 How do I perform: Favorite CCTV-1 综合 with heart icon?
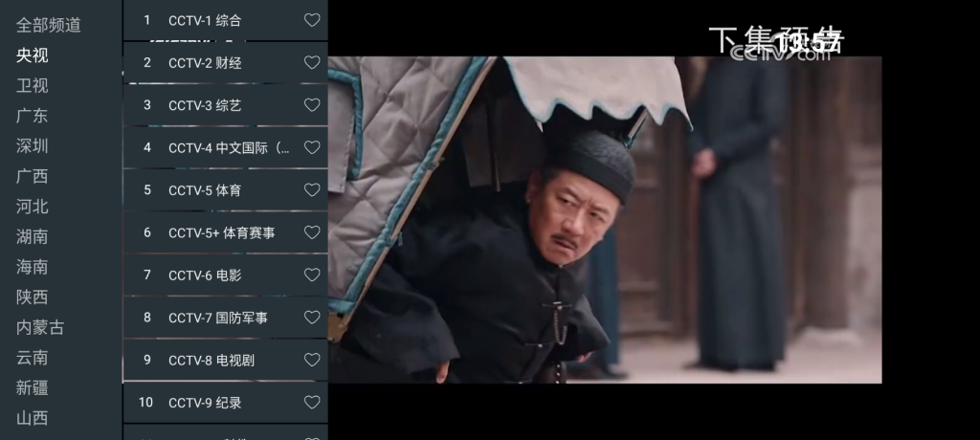coord(312,20)
